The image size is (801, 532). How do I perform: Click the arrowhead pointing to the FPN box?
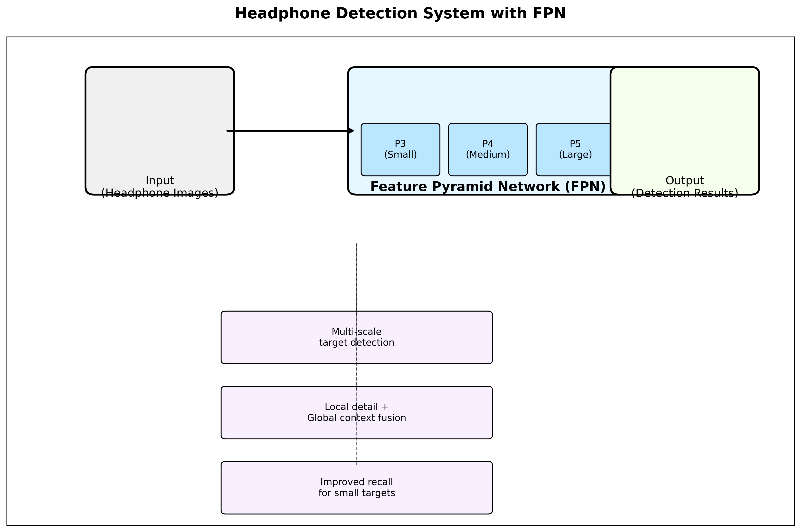pos(351,131)
